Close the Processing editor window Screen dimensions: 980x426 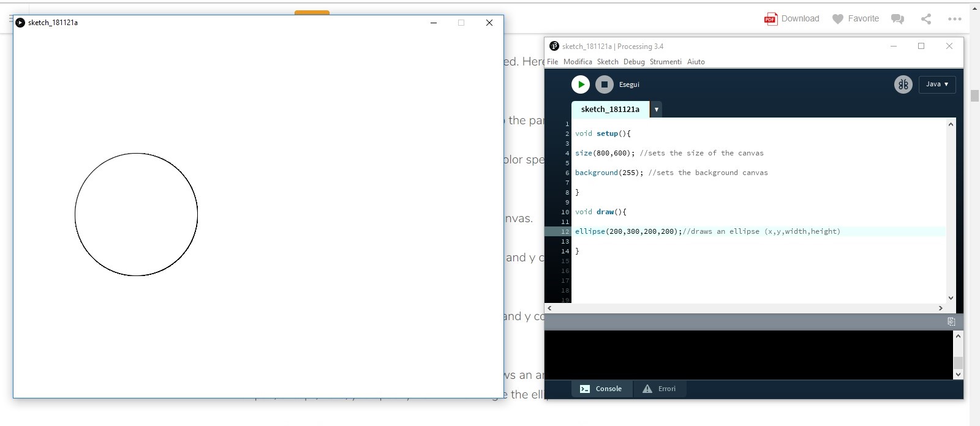click(949, 46)
